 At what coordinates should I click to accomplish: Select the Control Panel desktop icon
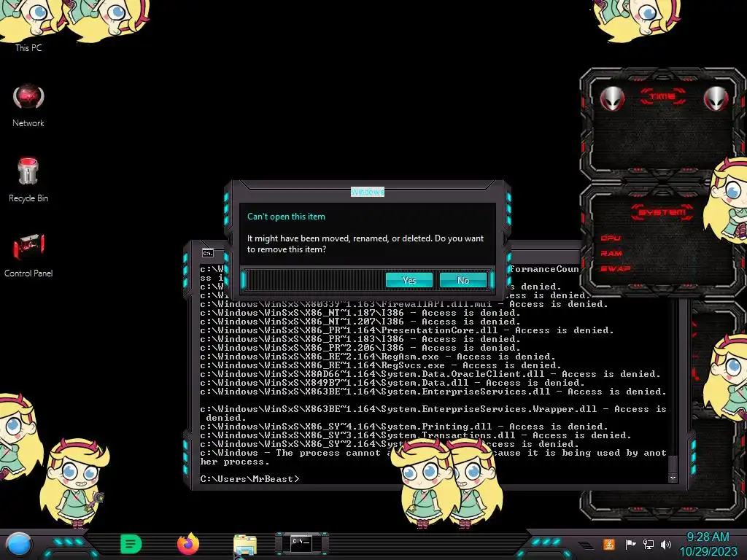(x=28, y=256)
